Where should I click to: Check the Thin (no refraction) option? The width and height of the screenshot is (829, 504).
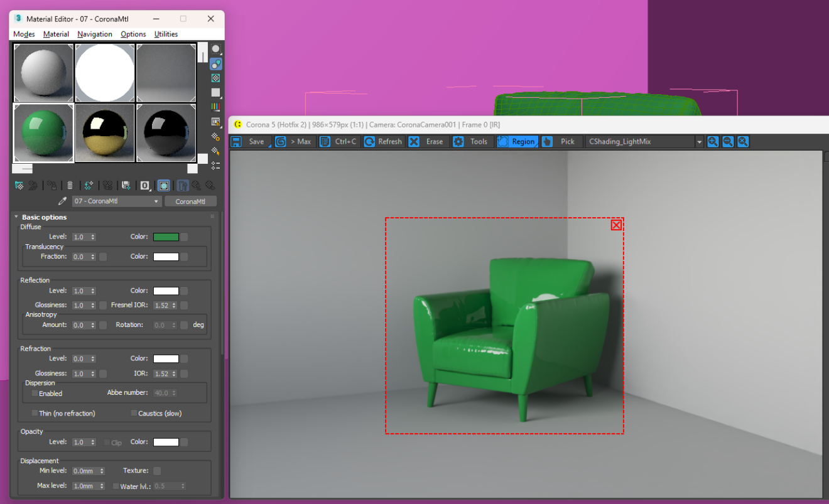35,414
